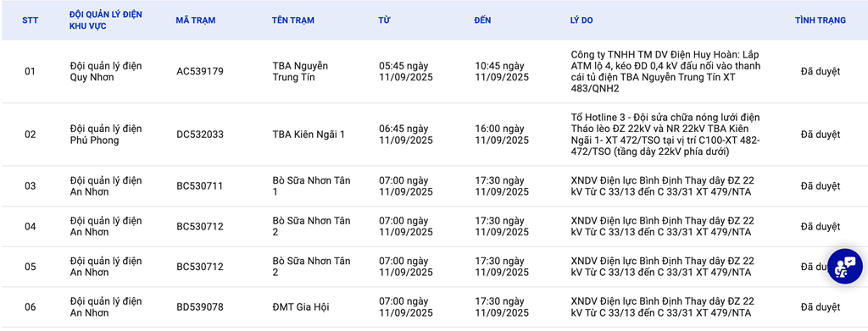
Task: Click Đội quản lý điện Phú Phong cell
Action: coord(106,135)
